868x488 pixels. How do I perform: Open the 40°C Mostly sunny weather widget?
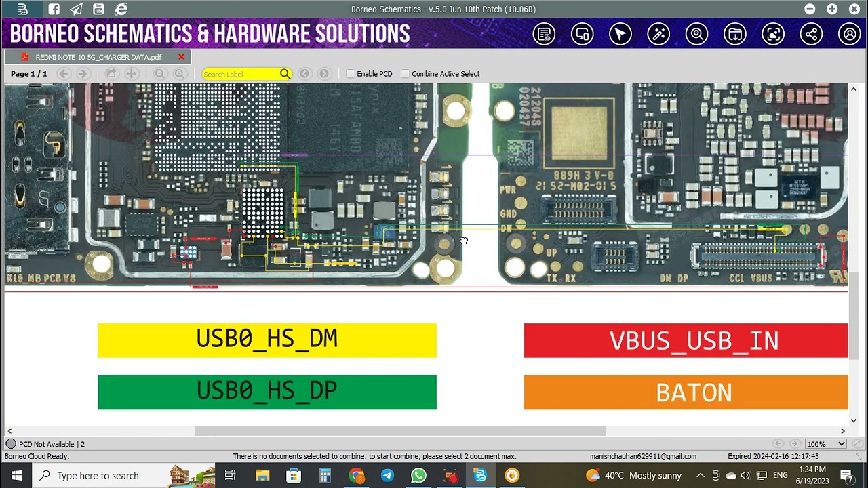tap(633, 476)
